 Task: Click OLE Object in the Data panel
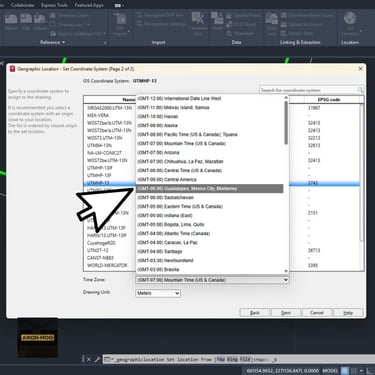click(241, 24)
